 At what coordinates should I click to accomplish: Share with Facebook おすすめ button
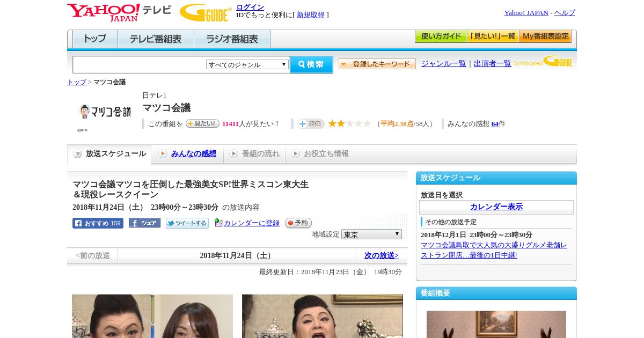(98, 223)
